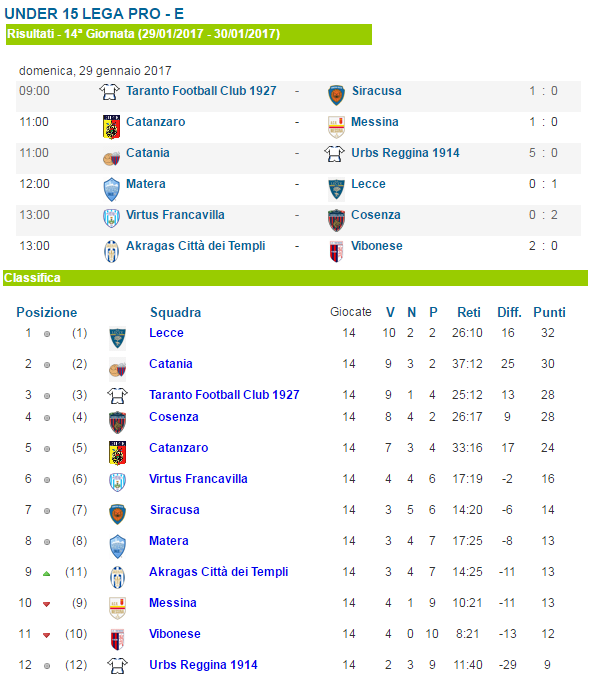The width and height of the screenshot is (608, 682).
Task: Click the Messina crest in the standings table
Action: [x=117, y=608]
